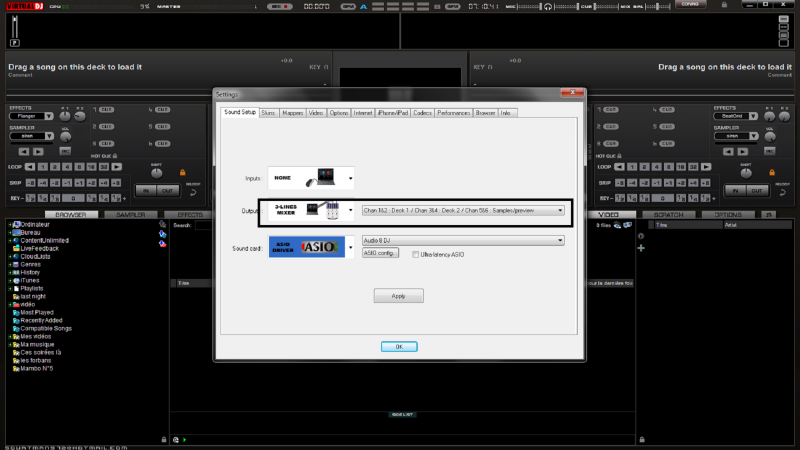800x450 pixels.
Task: Select the Options tab in Settings
Action: click(x=339, y=113)
